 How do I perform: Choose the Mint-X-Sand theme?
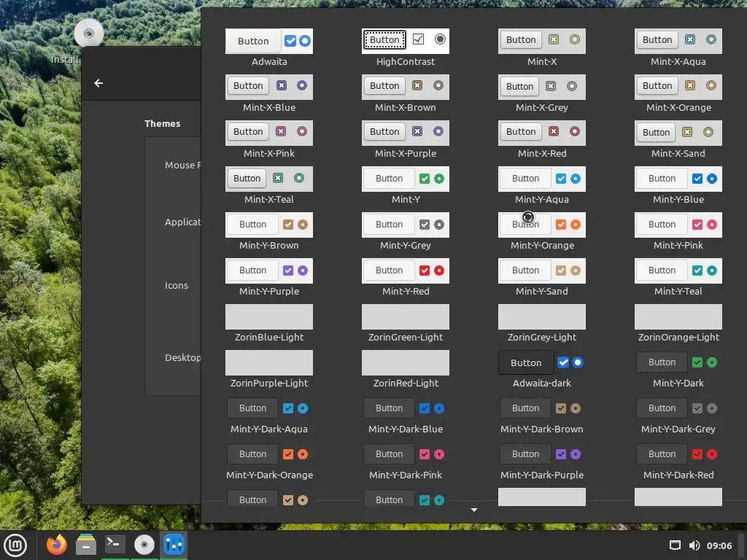coord(678,139)
